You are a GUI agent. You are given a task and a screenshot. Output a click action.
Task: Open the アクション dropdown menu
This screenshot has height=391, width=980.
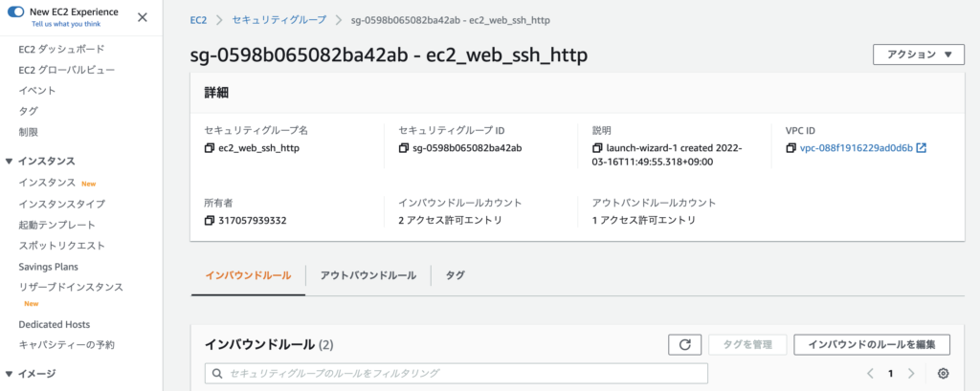pos(919,54)
